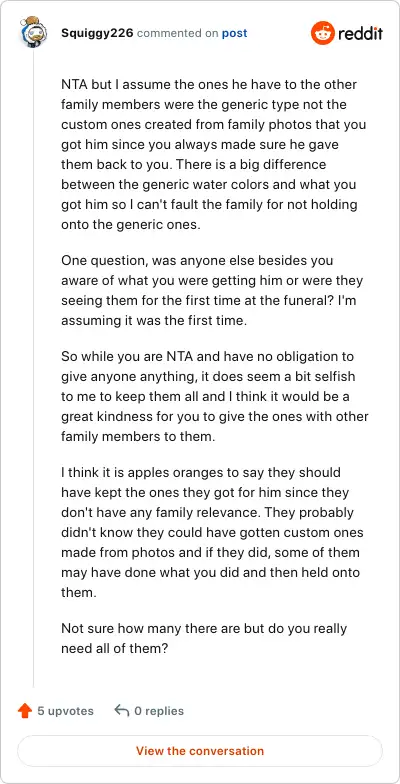Click the orange upvote arrow icon

pos(24,710)
